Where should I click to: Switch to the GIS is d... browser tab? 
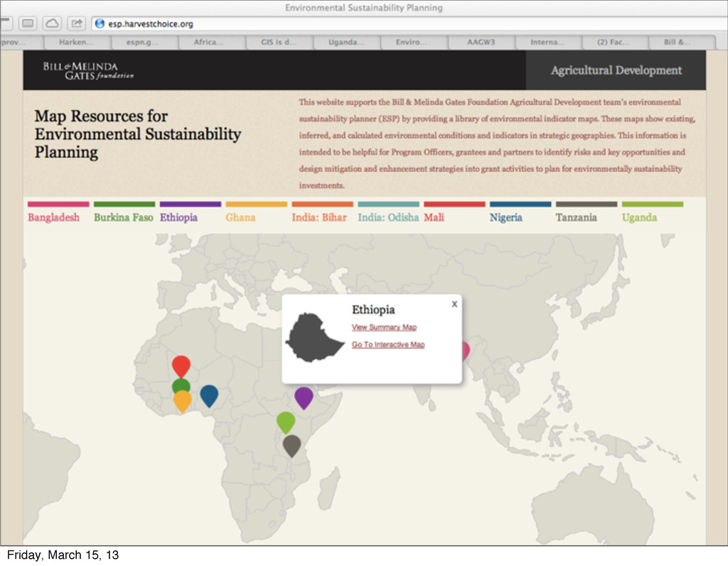[x=279, y=42]
